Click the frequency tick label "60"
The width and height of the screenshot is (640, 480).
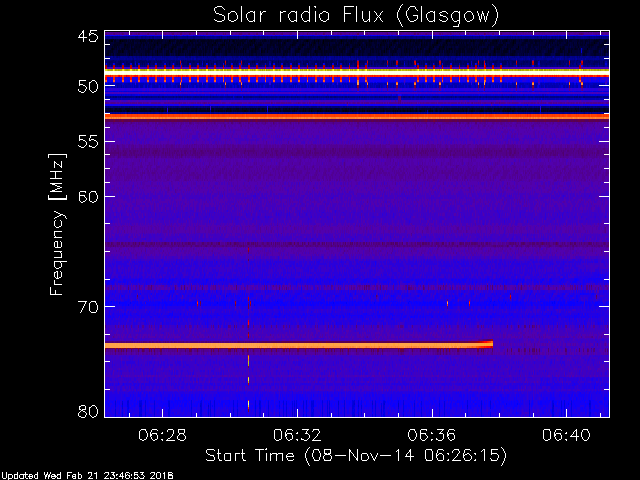coord(88,197)
